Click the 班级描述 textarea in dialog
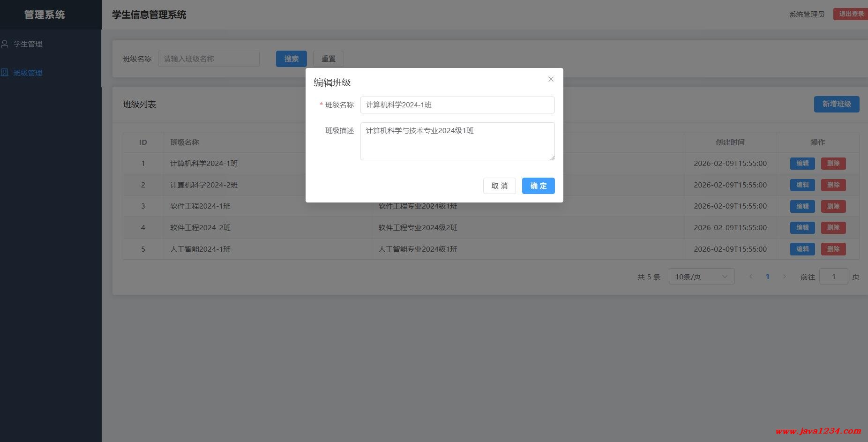This screenshot has height=442, width=868. [457, 141]
